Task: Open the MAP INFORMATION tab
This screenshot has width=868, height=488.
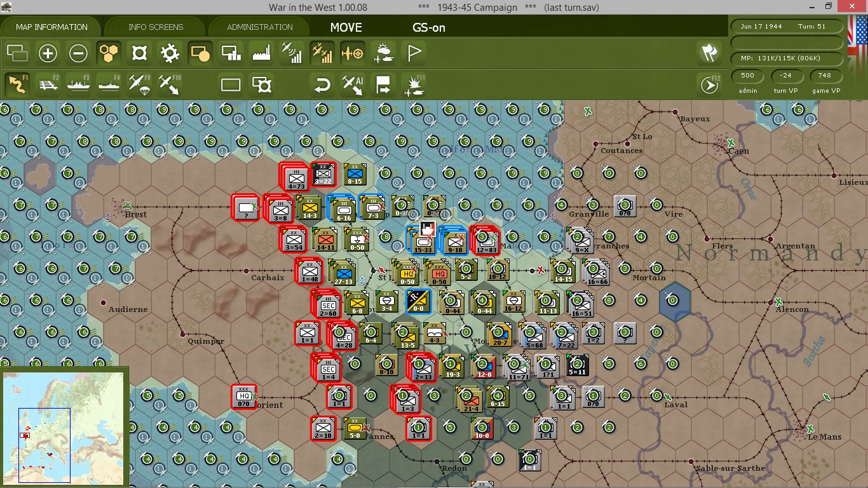Action: coord(51,27)
